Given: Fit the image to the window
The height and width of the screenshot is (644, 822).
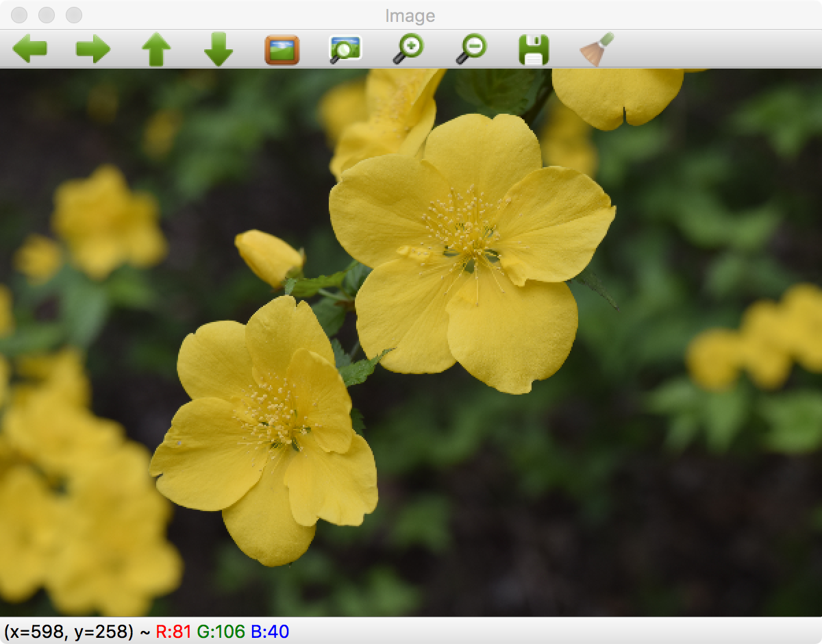Looking at the screenshot, I should coord(345,49).
